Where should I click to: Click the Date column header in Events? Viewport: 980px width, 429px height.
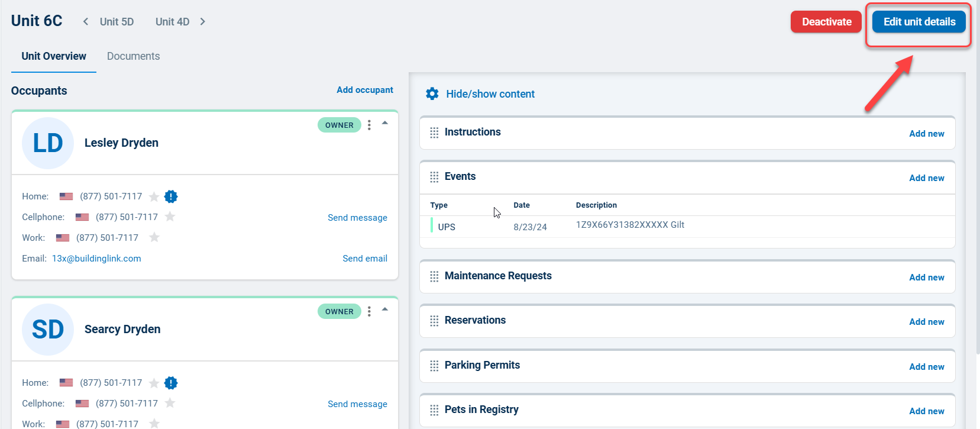pos(522,205)
